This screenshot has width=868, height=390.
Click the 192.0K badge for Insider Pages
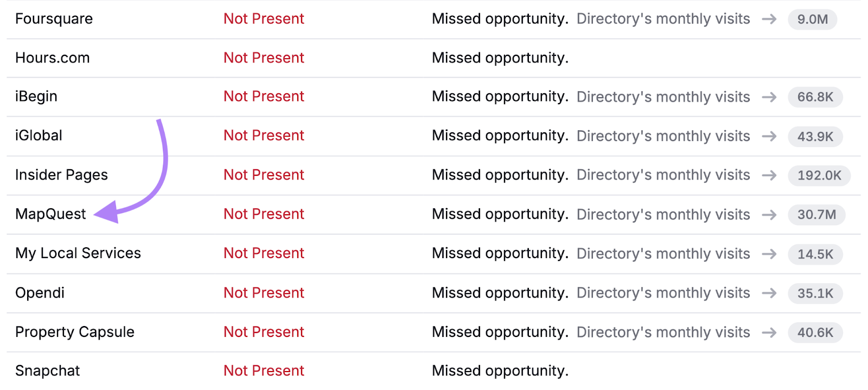click(x=819, y=175)
